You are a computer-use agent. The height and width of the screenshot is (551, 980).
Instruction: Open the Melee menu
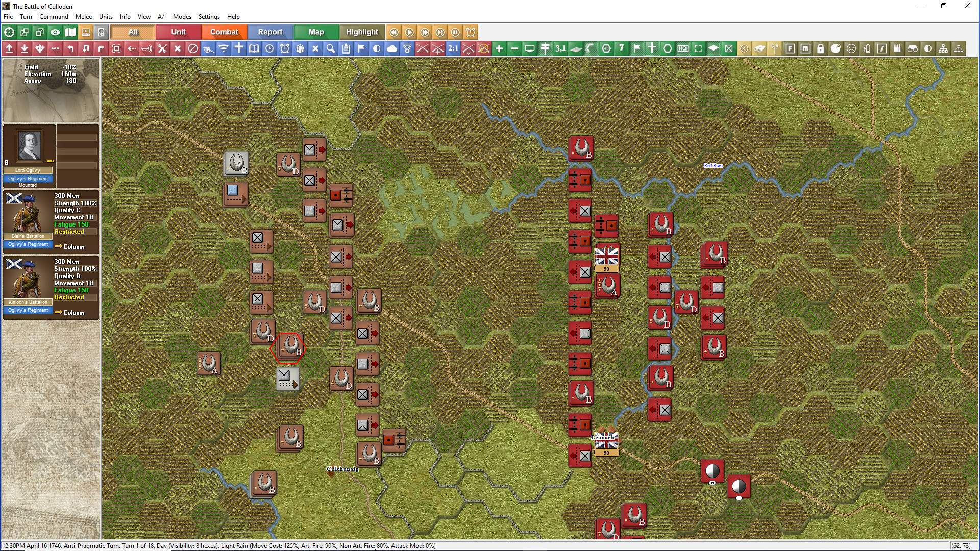[84, 17]
